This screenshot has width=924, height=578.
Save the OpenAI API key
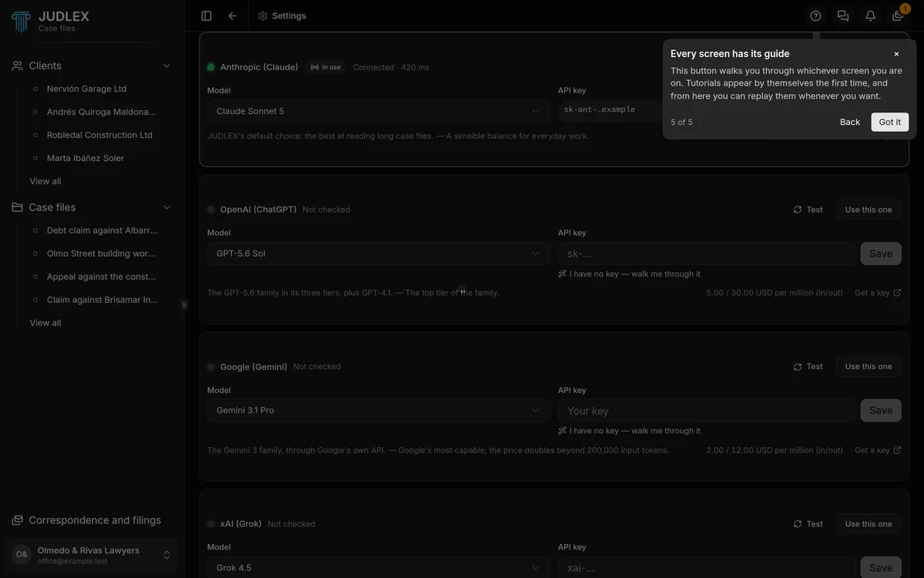click(x=881, y=254)
